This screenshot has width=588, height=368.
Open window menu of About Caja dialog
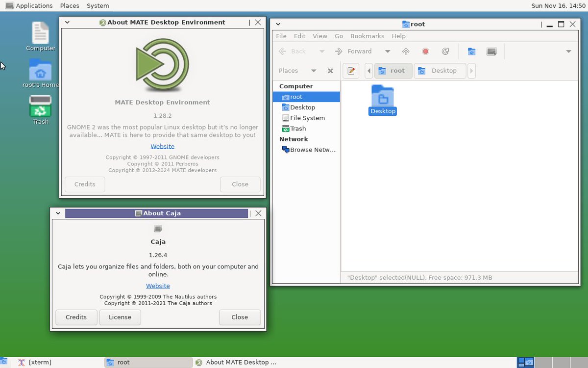pyautogui.click(x=58, y=213)
